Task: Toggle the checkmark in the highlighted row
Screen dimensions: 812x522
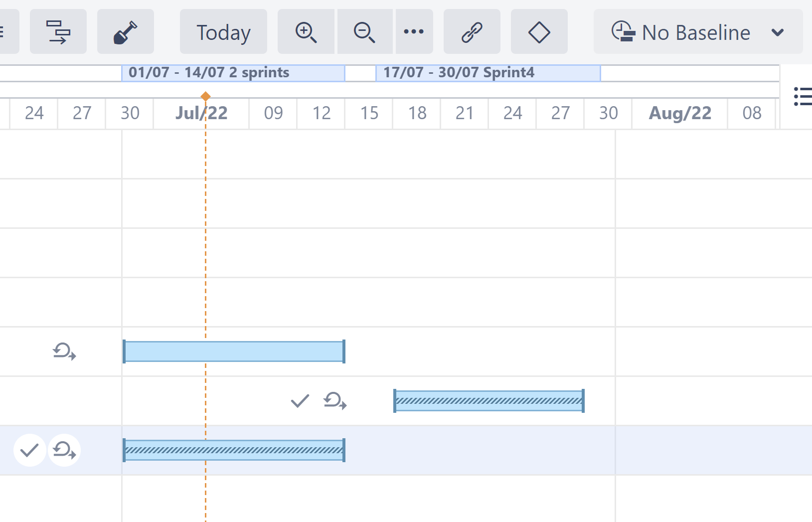Action: pyautogui.click(x=30, y=450)
